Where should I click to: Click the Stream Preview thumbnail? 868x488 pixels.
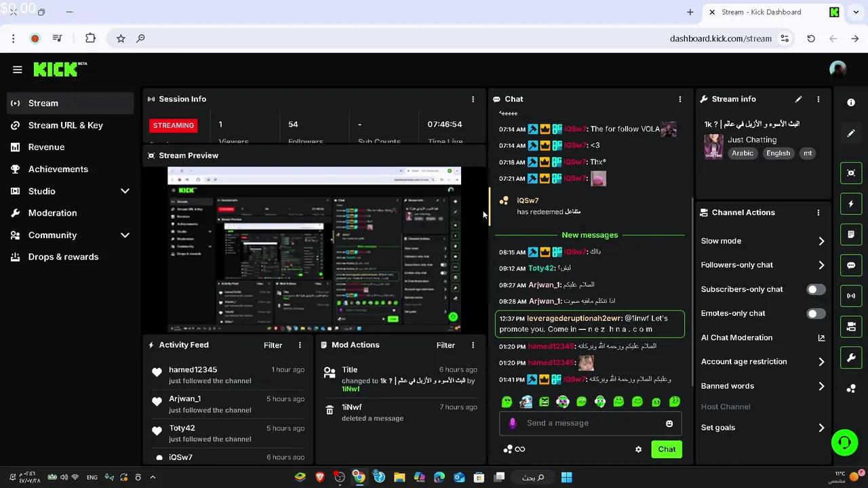click(314, 249)
